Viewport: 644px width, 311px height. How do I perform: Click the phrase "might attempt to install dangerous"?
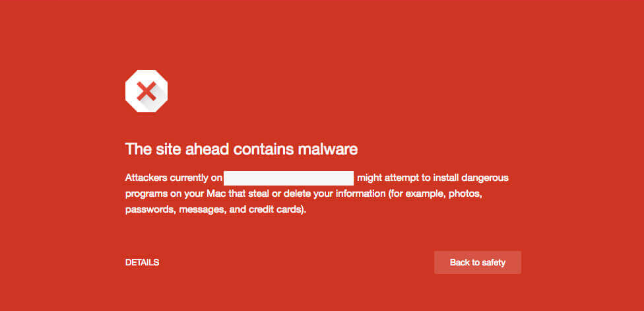(432, 178)
